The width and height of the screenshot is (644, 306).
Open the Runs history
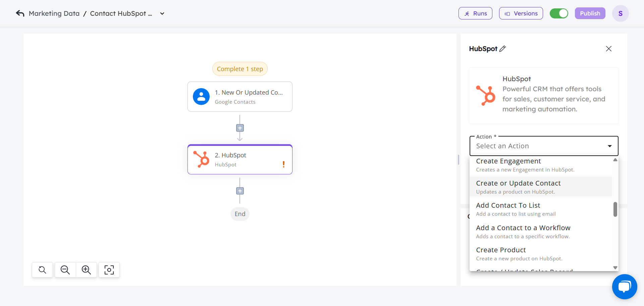point(475,13)
